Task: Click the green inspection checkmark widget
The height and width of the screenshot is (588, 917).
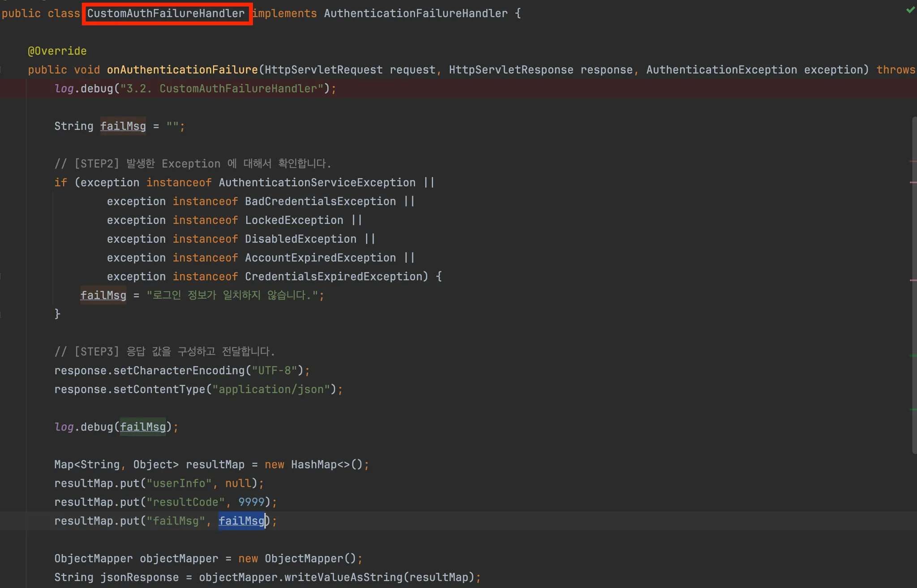Action: [910, 10]
